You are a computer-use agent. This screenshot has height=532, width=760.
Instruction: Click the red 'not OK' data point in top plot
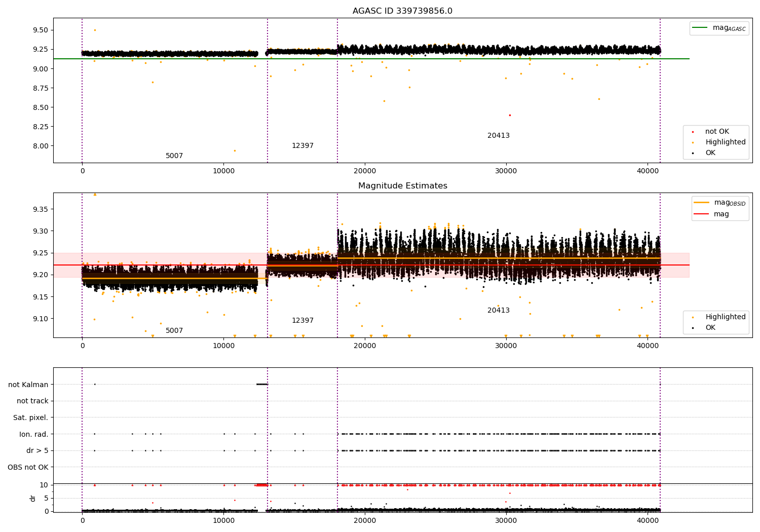pyautogui.click(x=510, y=115)
